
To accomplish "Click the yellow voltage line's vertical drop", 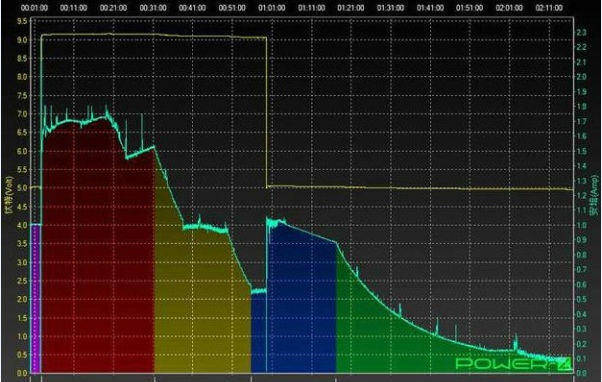I will click(266, 111).
